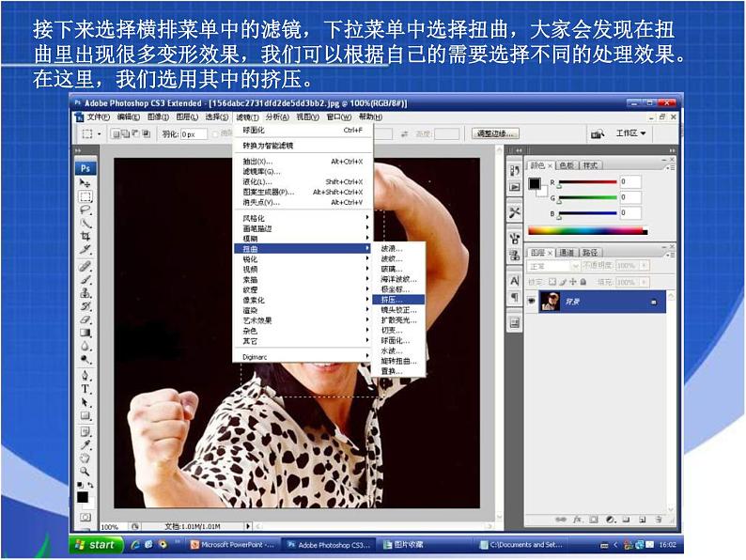Select the Move tool

click(x=85, y=183)
